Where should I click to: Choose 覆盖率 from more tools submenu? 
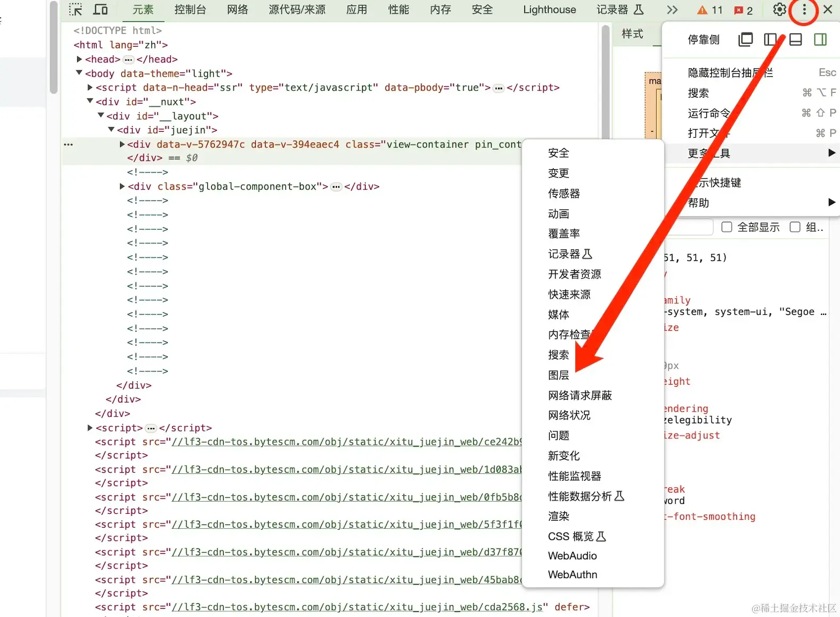(593, 234)
